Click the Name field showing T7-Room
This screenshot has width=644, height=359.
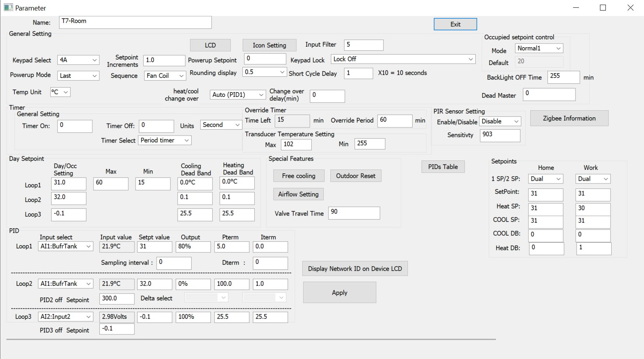click(x=135, y=22)
